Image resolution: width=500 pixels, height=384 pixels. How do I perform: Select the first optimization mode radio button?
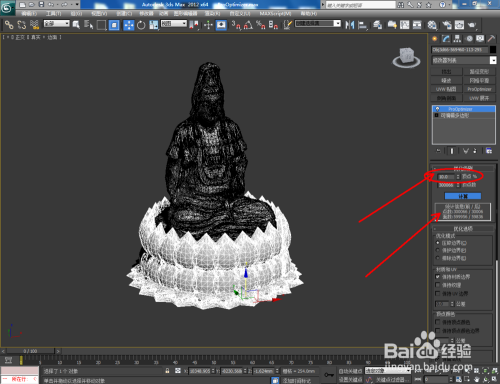(x=438, y=243)
